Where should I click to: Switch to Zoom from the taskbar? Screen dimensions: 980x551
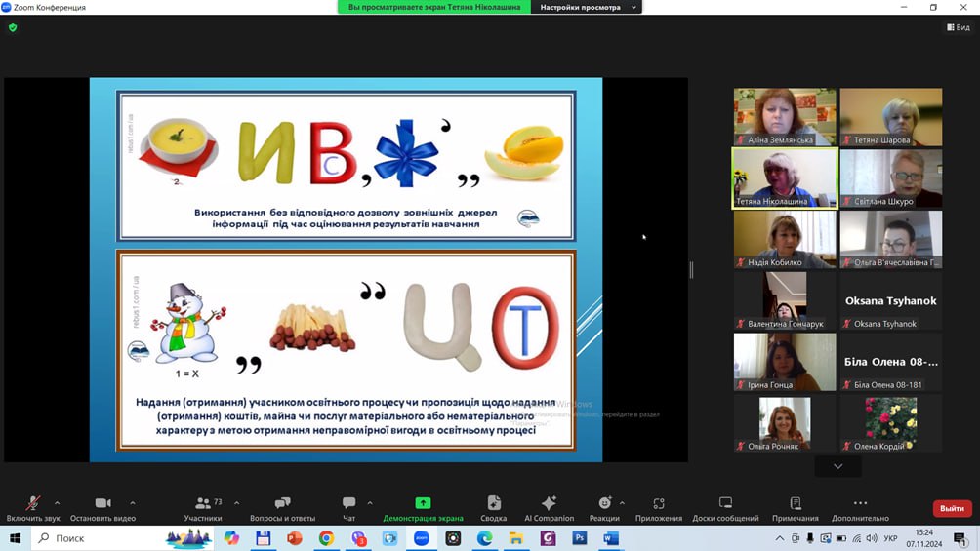click(422, 538)
